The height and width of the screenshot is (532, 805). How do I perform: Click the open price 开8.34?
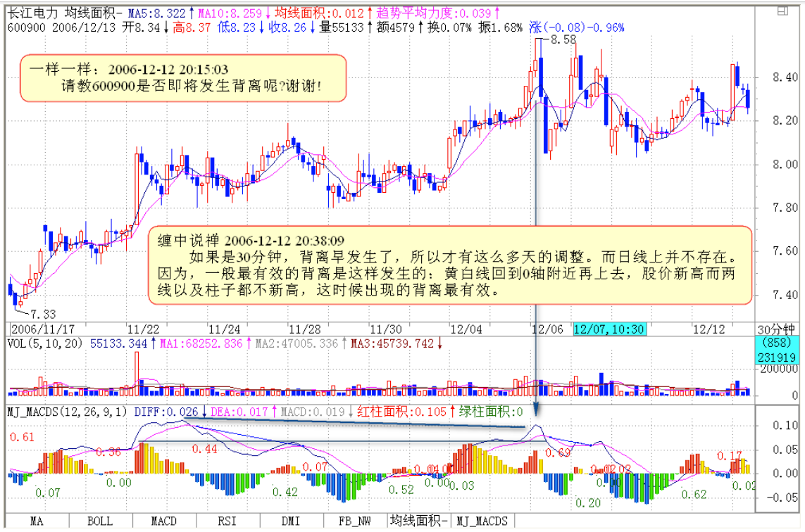point(142,27)
